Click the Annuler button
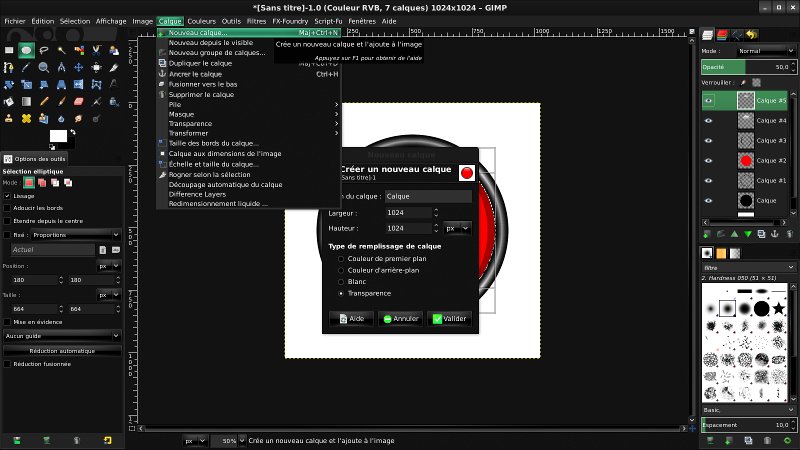The height and width of the screenshot is (450, 800). click(x=401, y=319)
